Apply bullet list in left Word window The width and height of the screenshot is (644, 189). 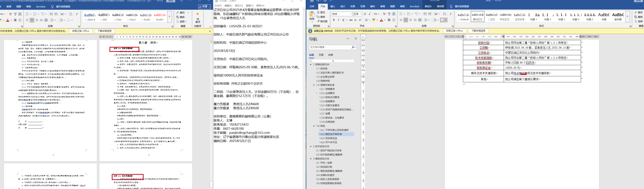(27, 14)
